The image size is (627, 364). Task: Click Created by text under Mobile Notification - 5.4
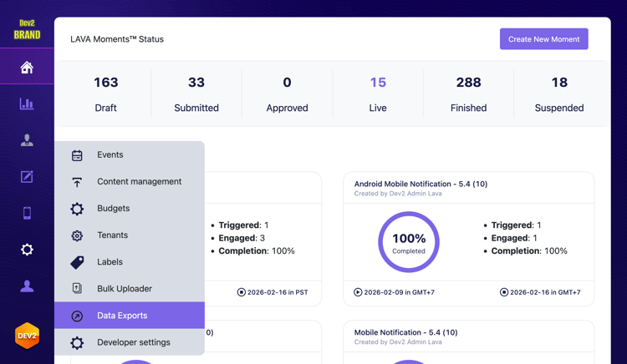398,342
